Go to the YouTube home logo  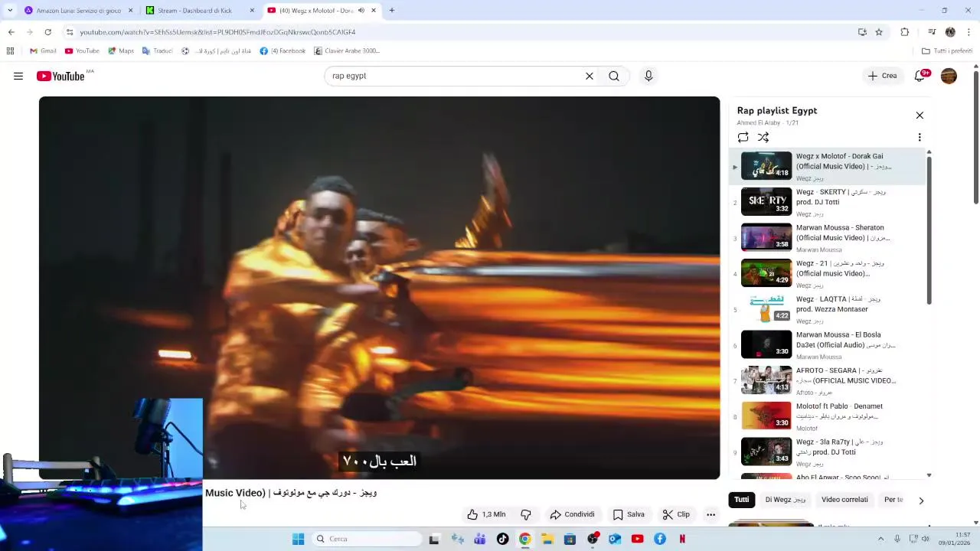point(60,76)
